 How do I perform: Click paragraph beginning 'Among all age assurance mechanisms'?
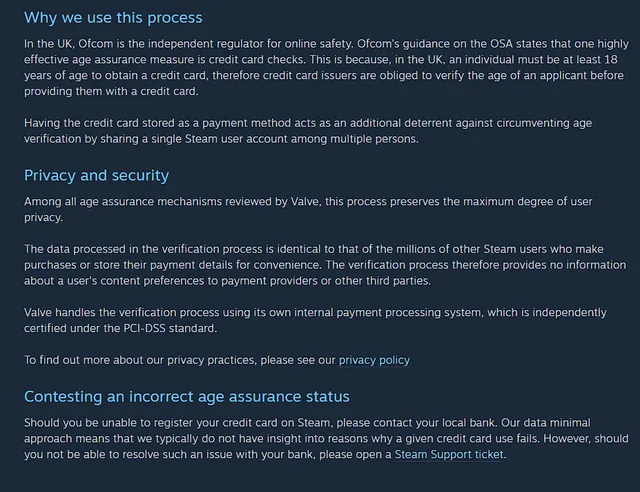[308, 209]
